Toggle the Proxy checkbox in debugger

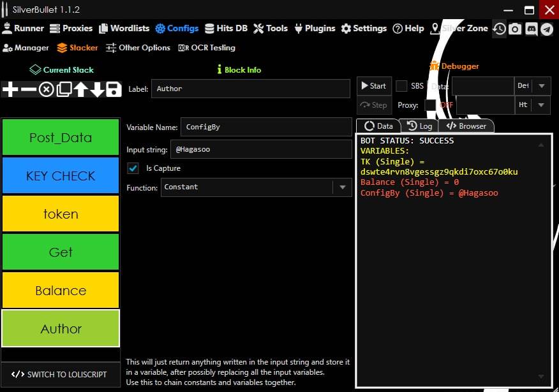click(430, 105)
